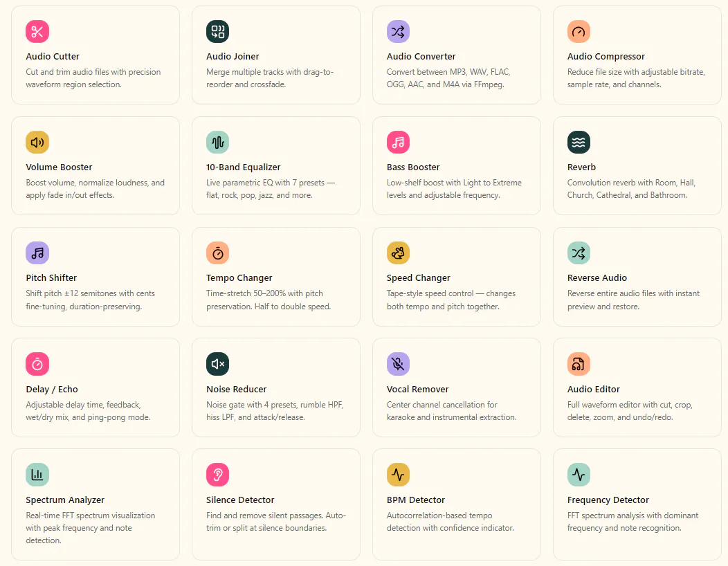Click 'Merge multiple tracks with drag-to-reorder' description

(x=270, y=78)
